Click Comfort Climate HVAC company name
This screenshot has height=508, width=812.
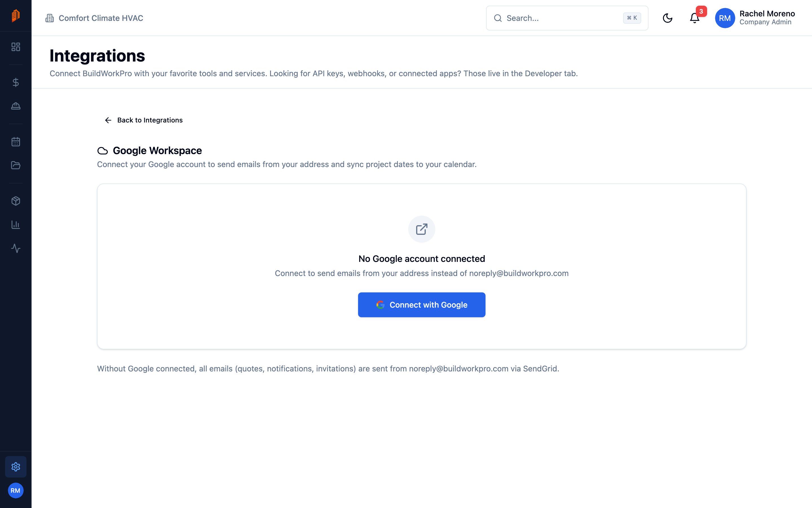(x=101, y=18)
